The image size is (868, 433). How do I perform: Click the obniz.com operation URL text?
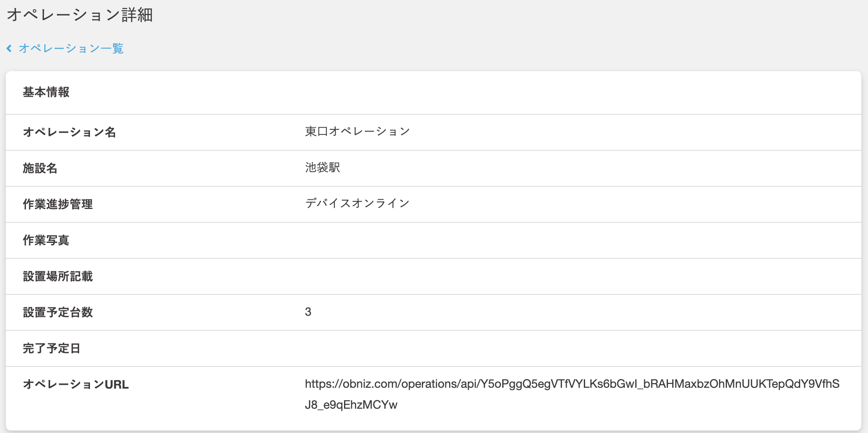pyautogui.click(x=572, y=384)
